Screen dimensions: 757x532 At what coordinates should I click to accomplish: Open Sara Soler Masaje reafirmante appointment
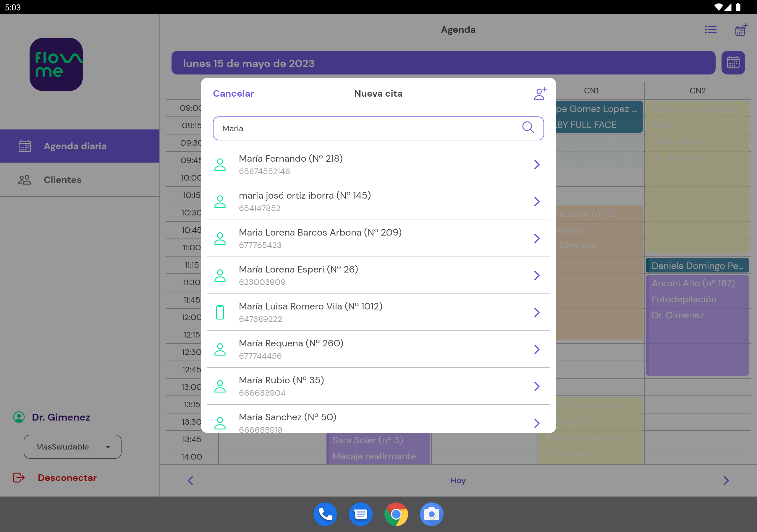pyautogui.click(x=378, y=448)
